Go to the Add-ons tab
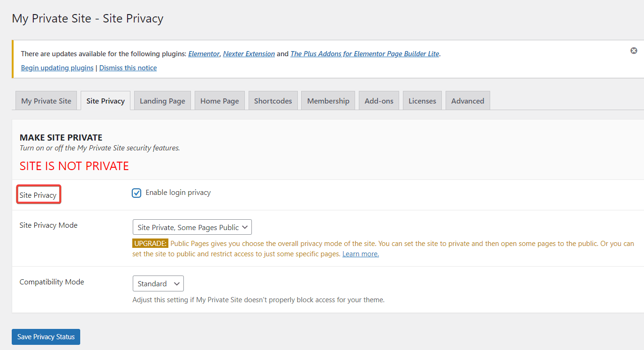 point(379,100)
